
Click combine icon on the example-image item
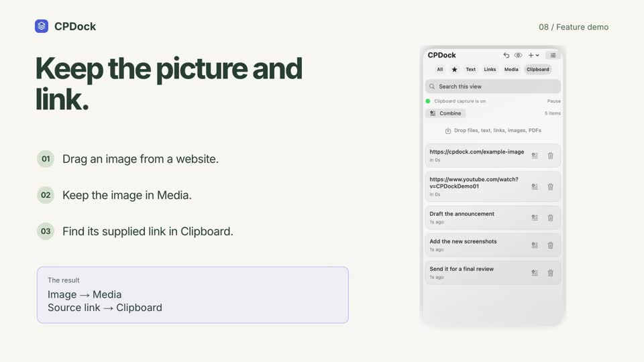pyautogui.click(x=535, y=156)
